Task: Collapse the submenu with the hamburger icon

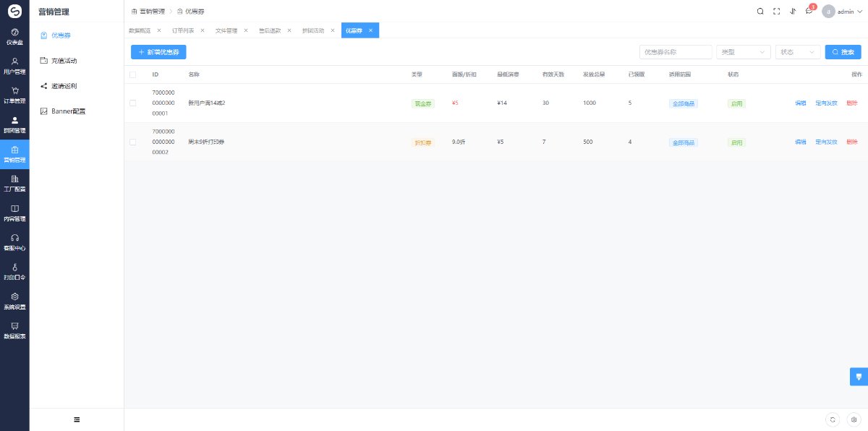Action: [x=77, y=419]
